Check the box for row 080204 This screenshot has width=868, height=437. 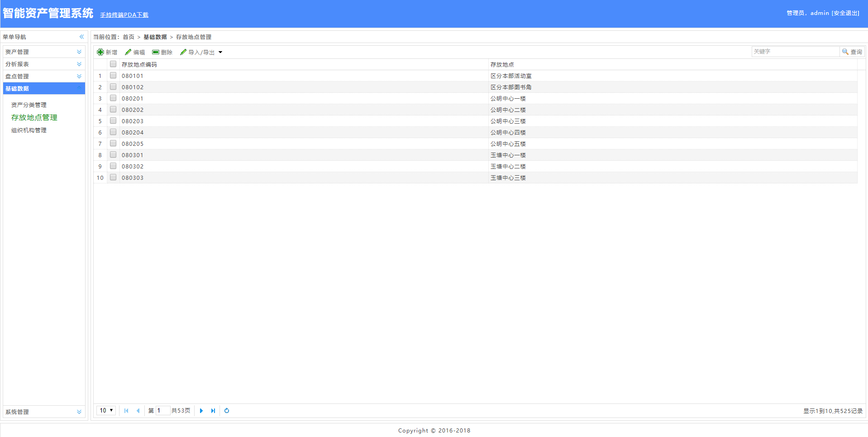[x=113, y=132]
